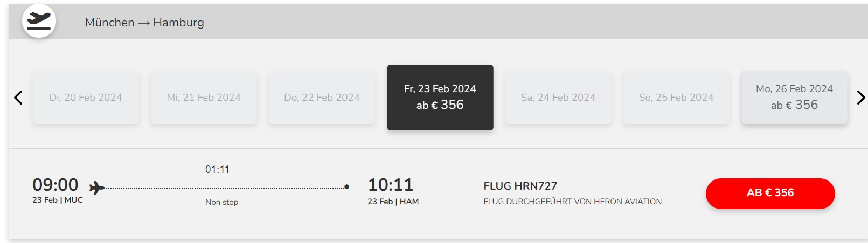
Task: Click the small airplane icon beside 09:00
Action: 97,188
